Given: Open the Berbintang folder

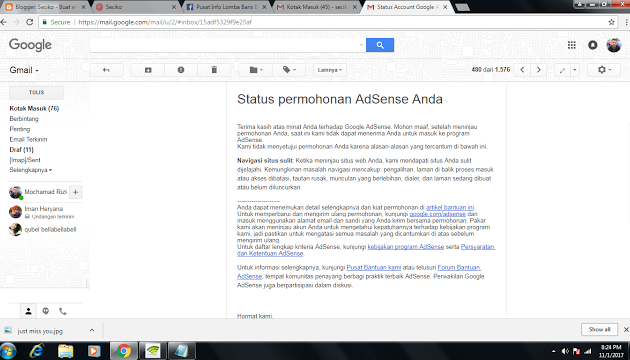Looking at the screenshot, I should coord(24,119).
